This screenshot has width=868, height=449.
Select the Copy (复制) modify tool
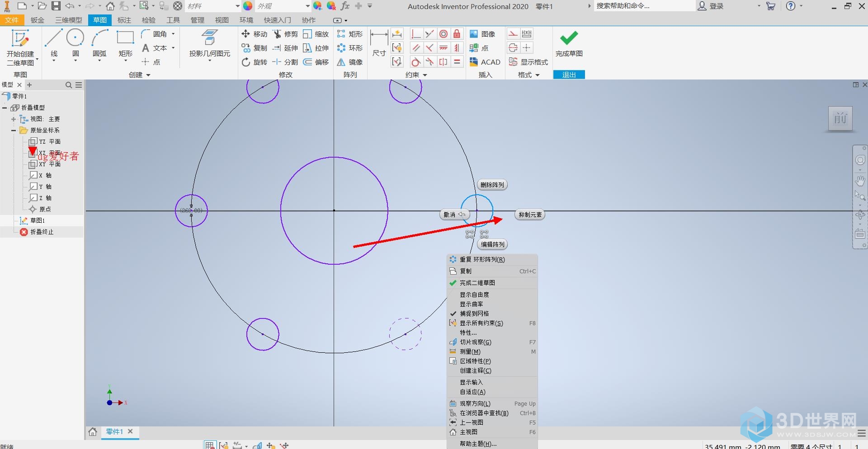(255, 48)
